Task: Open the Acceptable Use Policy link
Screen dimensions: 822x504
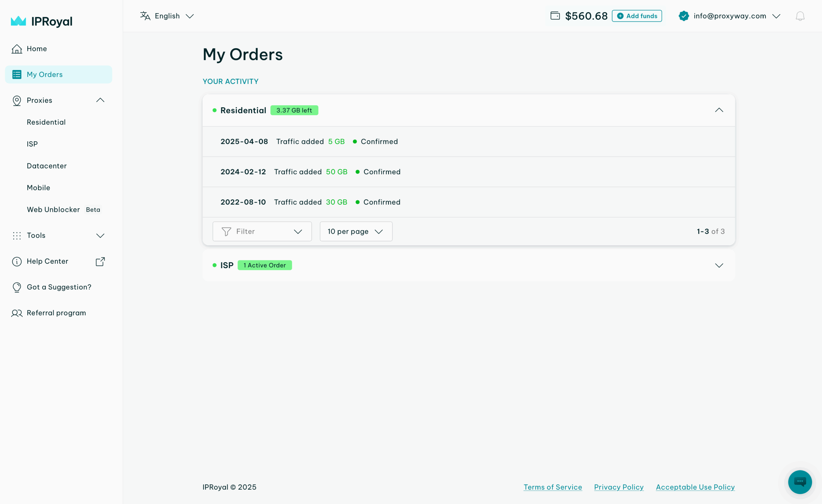Action: click(x=695, y=487)
